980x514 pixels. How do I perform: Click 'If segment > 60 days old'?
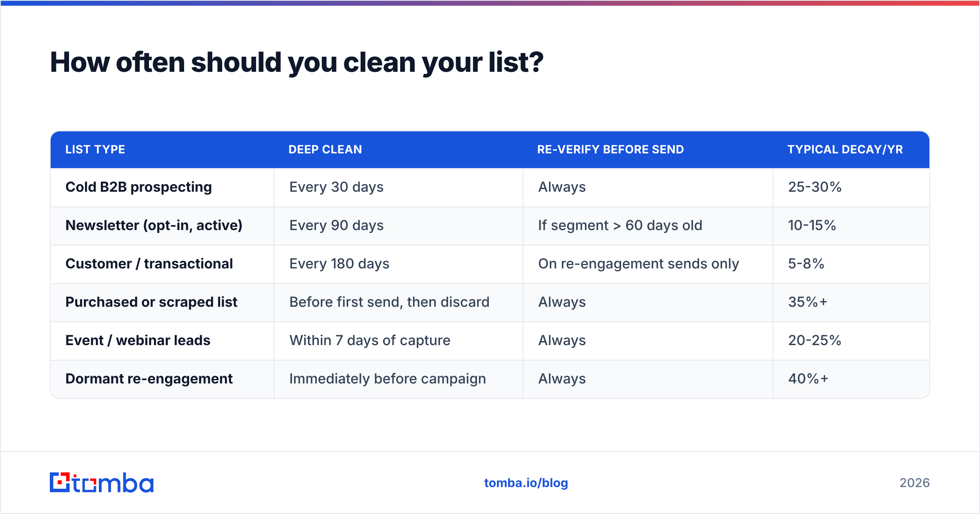pyautogui.click(x=620, y=226)
